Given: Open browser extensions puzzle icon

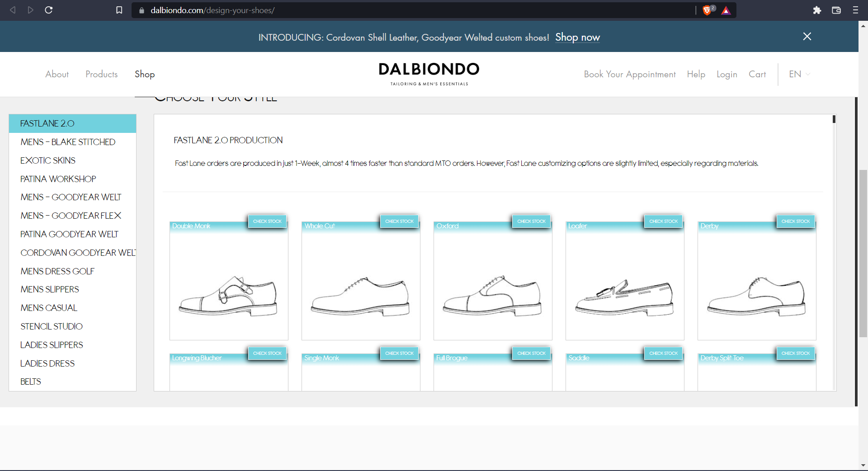Looking at the screenshot, I should pyautogui.click(x=817, y=10).
